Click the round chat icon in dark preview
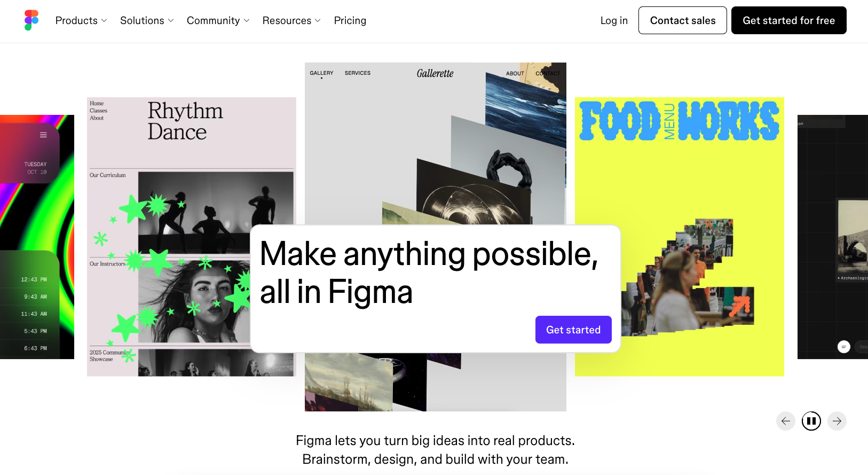 pos(843,347)
